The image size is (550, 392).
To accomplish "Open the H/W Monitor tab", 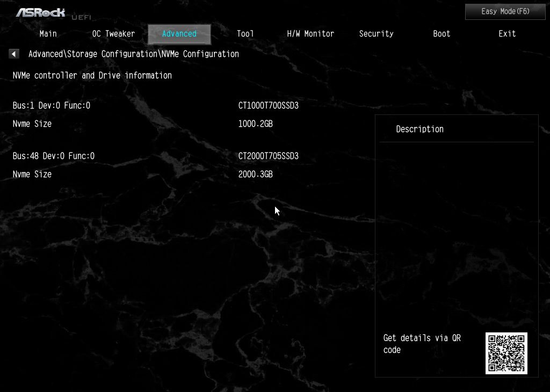I will (310, 34).
